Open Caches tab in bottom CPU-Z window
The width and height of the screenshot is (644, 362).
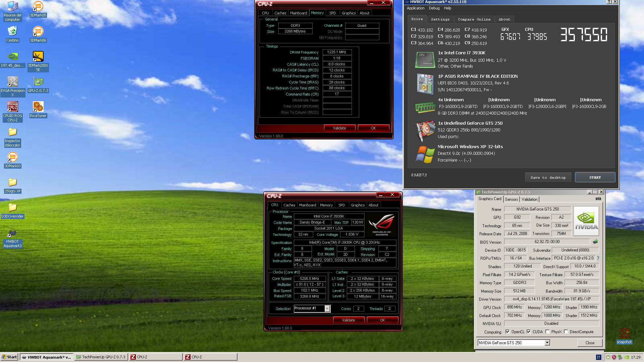coord(289,205)
